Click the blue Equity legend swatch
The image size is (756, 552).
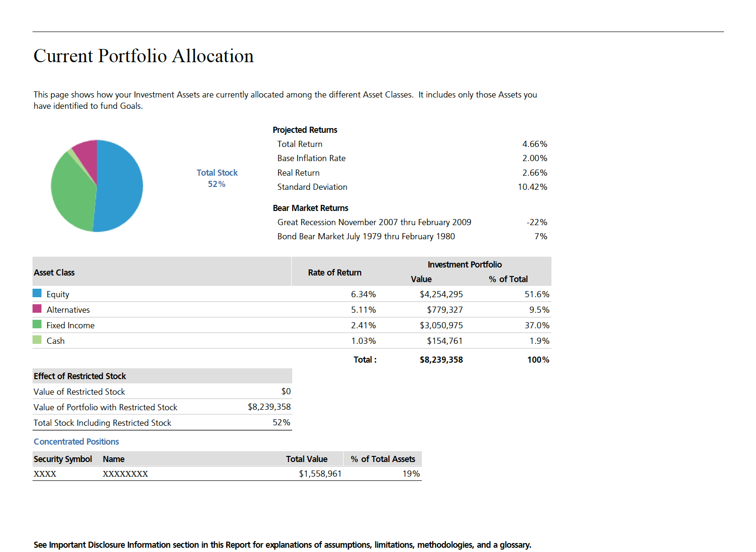37,293
